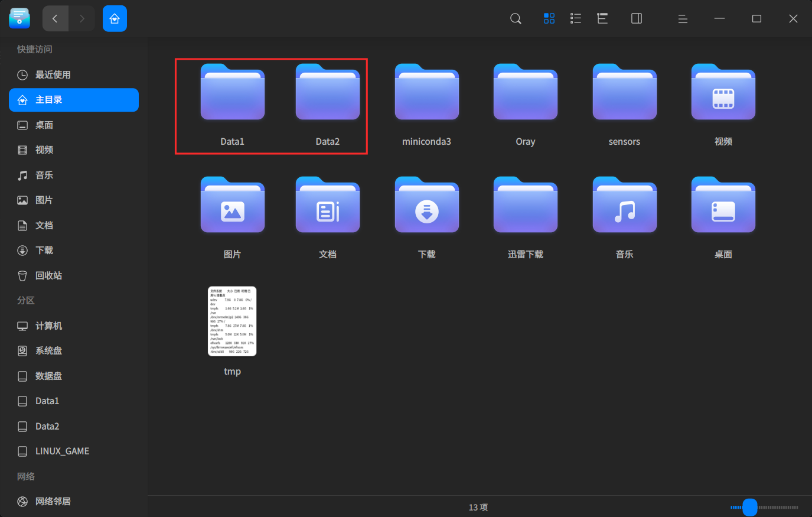Toggle the detail side panel icon
The image size is (812, 517).
coord(637,19)
